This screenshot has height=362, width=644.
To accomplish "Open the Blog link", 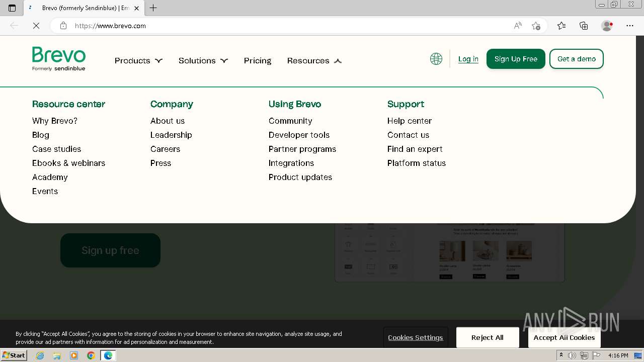I will pyautogui.click(x=41, y=135).
